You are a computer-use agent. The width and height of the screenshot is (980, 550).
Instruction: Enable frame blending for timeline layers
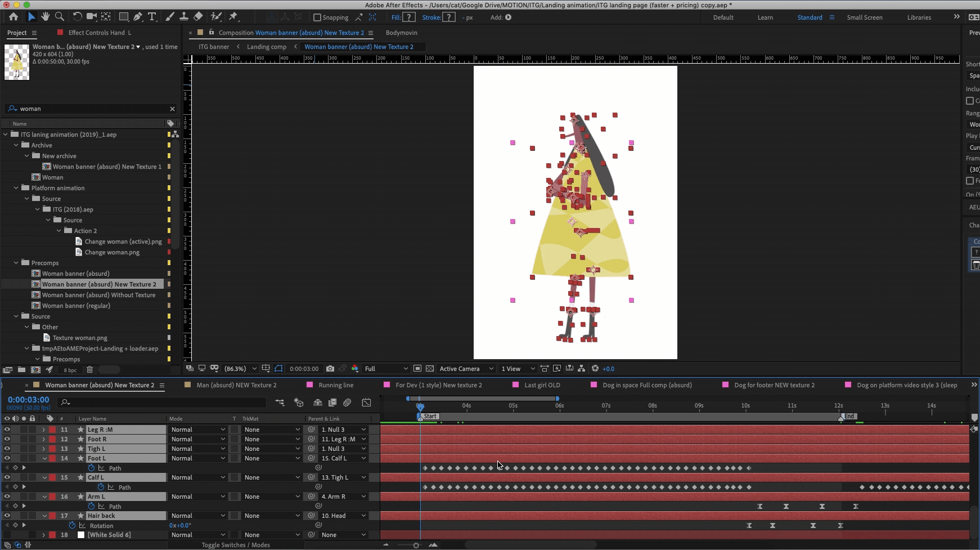pyautogui.click(x=332, y=403)
